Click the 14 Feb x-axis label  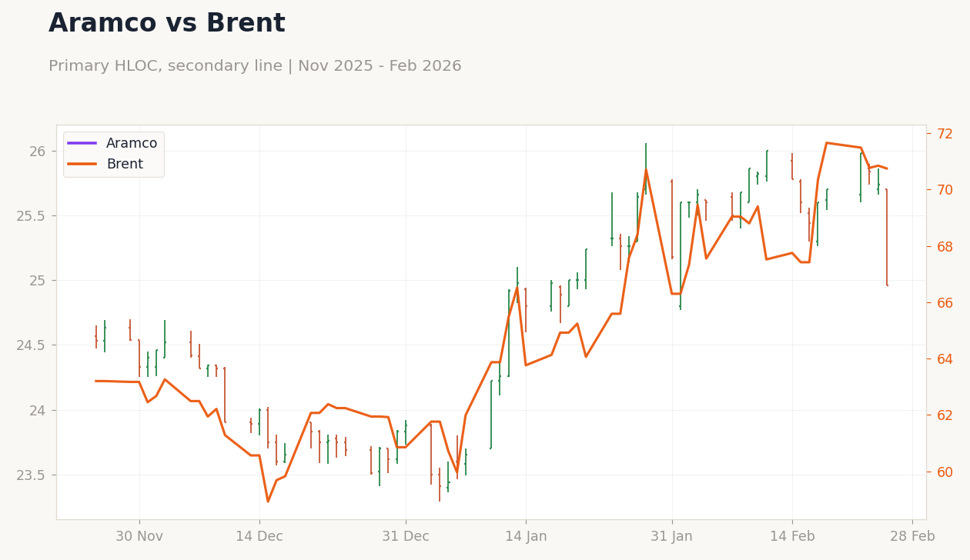click(x=792, y=536)
